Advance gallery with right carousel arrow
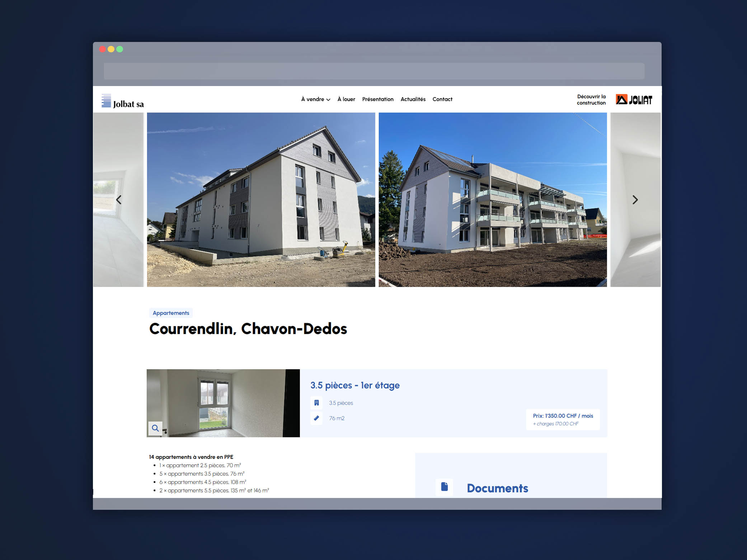The width and height of the screenshot is (747, 560). click(635, 200)
